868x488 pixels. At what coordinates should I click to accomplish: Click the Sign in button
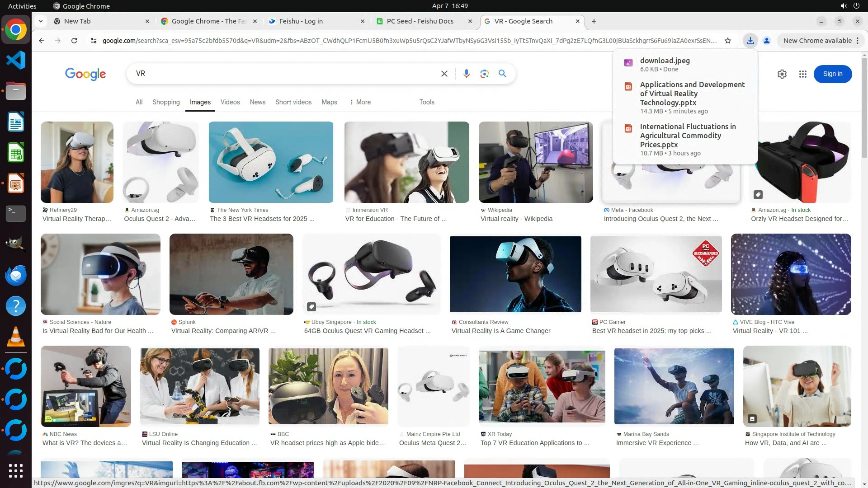(832, 74)
